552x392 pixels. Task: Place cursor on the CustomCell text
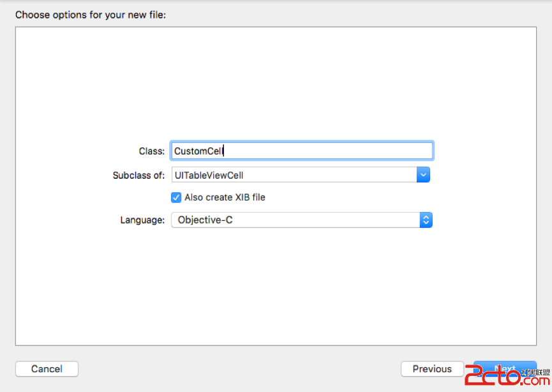click(198, 151)
